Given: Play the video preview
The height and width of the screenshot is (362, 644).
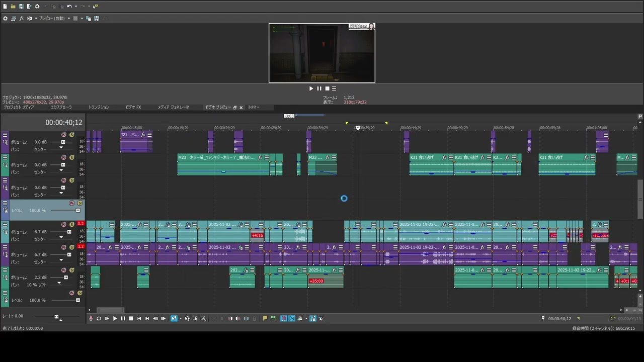Looking at the screenshot, I should (311, 88).
